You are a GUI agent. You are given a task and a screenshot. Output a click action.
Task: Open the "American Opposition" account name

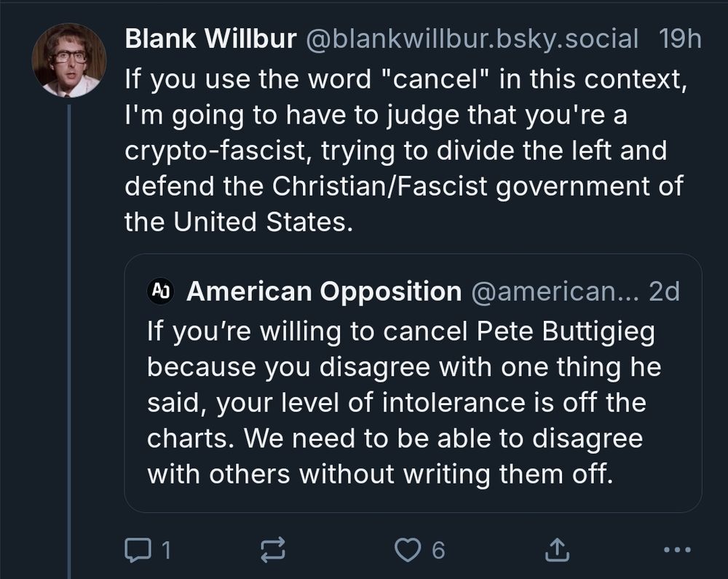pos(324,291)
